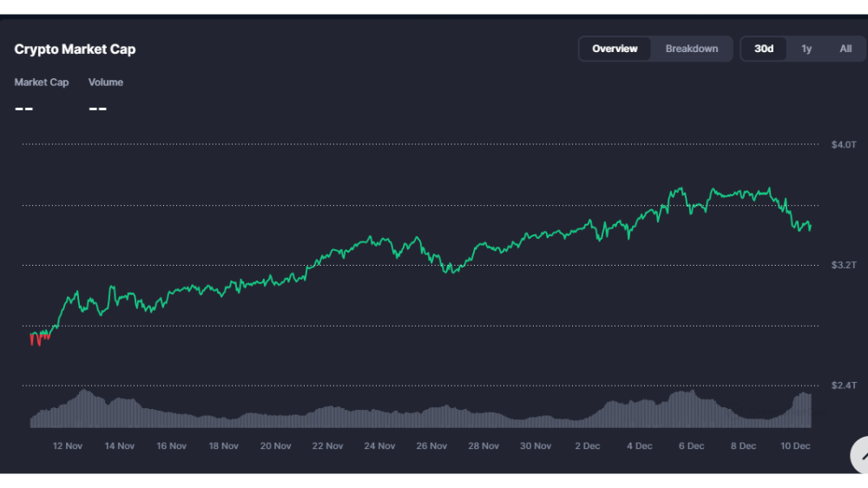Viewport: 868px width, 488px height.
Task: Click the chart line peak near 6 Dec
Action: [680, 190]
